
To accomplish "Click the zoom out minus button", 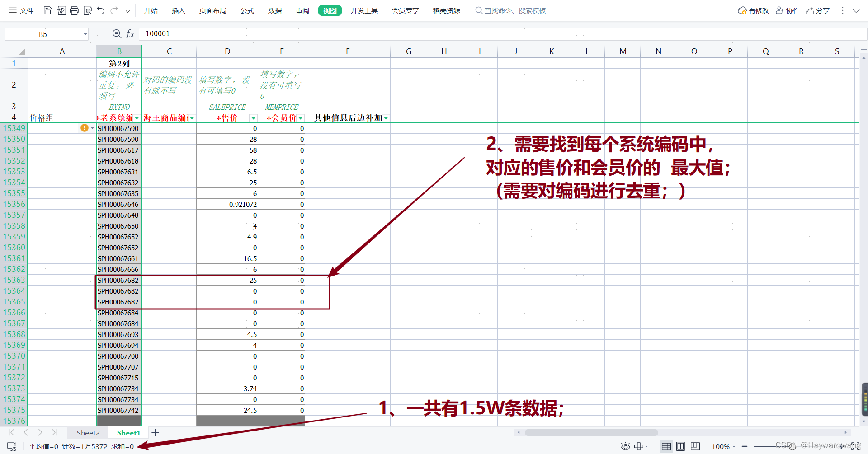I will 745,446.
